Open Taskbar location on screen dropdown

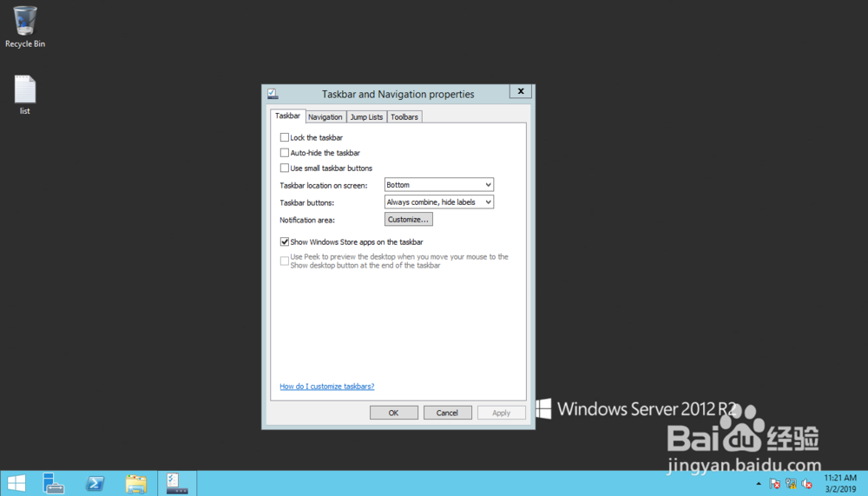tap(439, 184)
